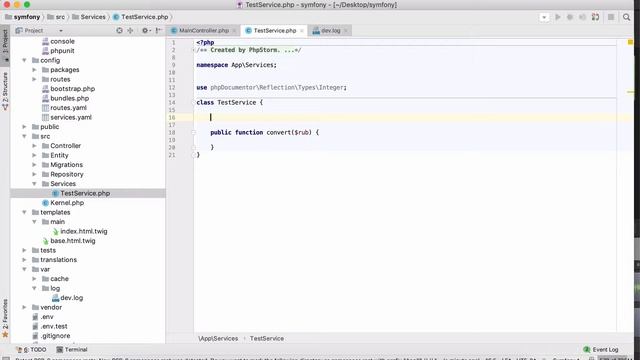Close the MainController.php tab
The image size is (640, 360).
234,31
